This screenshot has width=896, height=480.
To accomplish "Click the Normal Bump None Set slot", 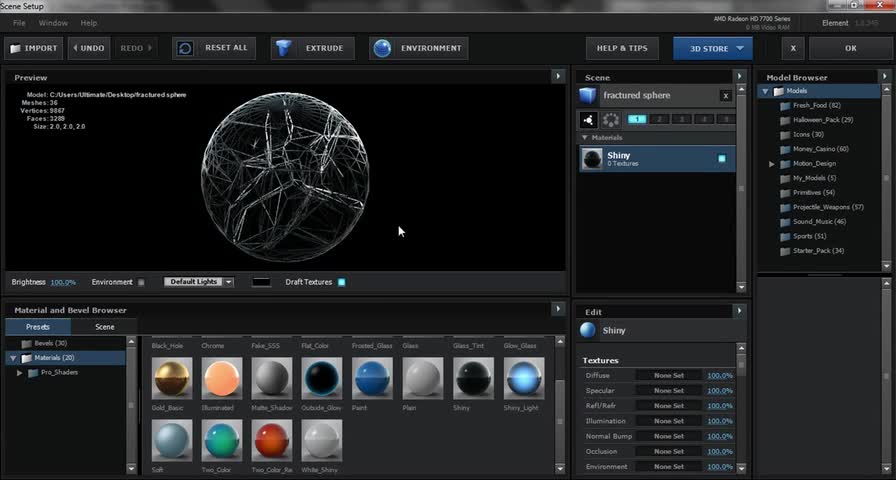I will click(669, 436).
